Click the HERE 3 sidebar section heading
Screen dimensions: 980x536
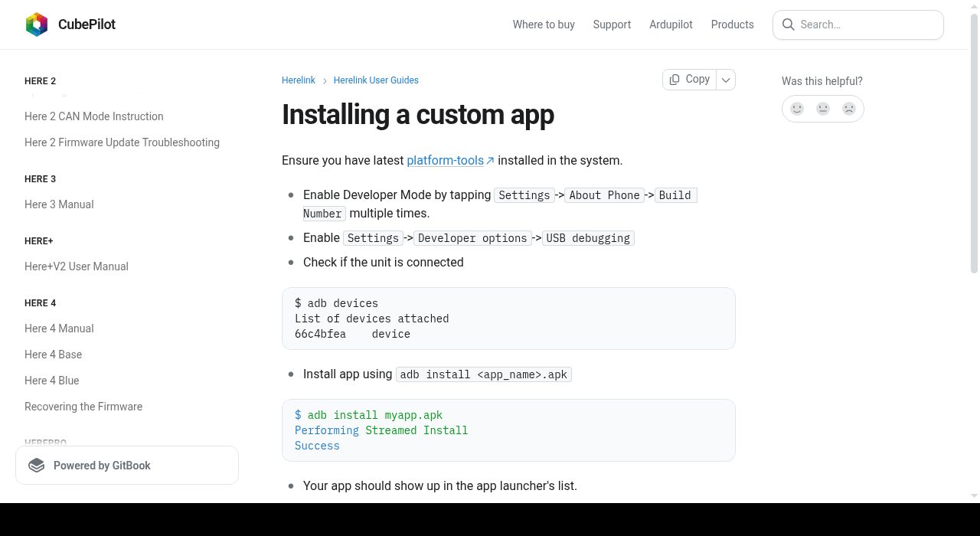40,179
